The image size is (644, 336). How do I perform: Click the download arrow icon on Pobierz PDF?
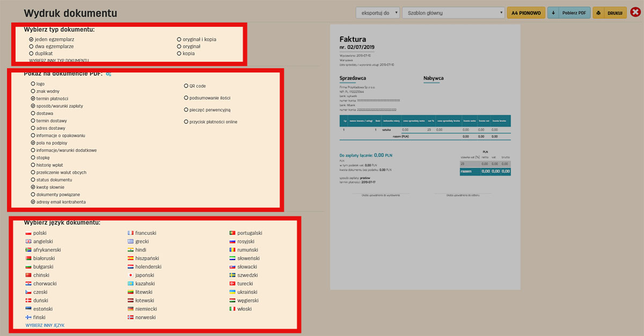point(553,12)
